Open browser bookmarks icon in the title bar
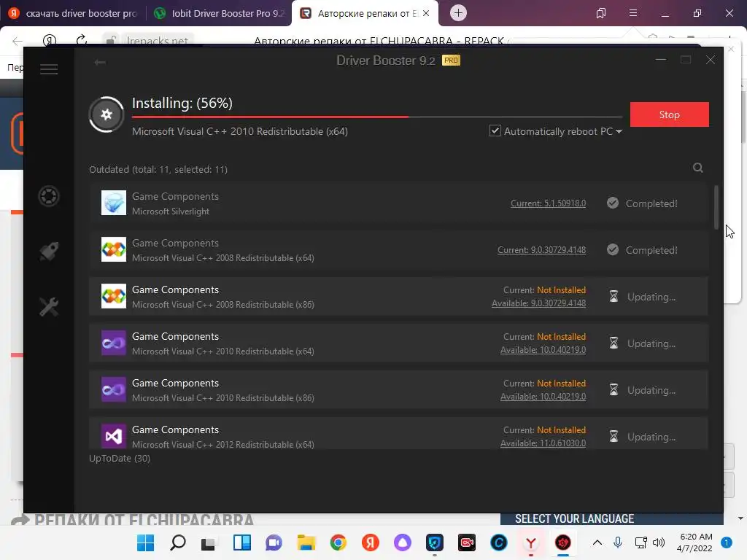This screenshot has width=747, height=560. [x=601, y=13]
